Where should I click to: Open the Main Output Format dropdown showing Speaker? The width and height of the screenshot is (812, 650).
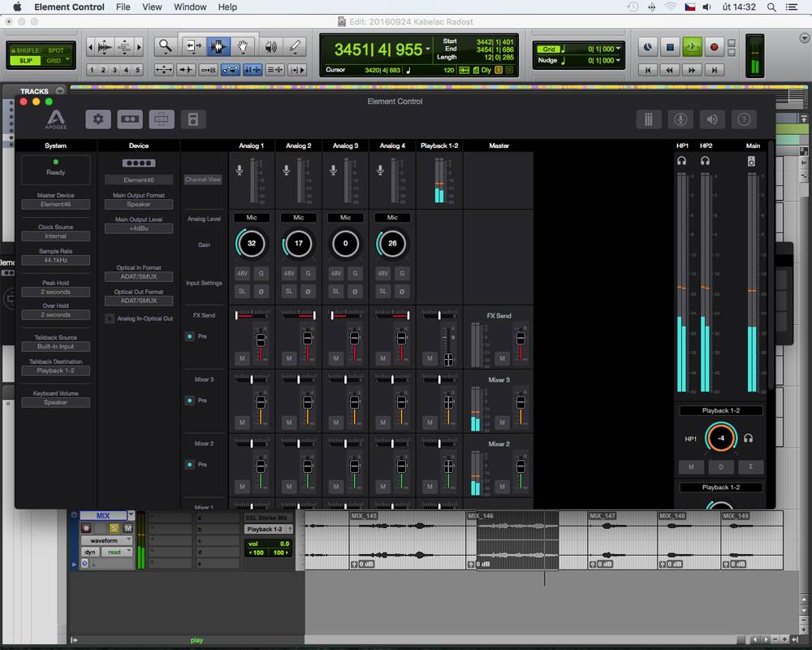[139, 204]
